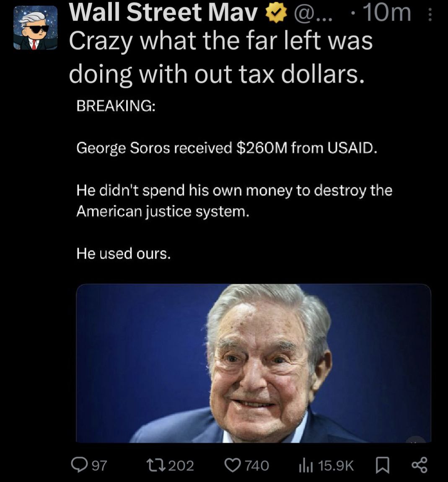The width and height of the screenshot is (448, 482).
Task: Click the reply speech bubble icon
Action: (x=79, y=464)
